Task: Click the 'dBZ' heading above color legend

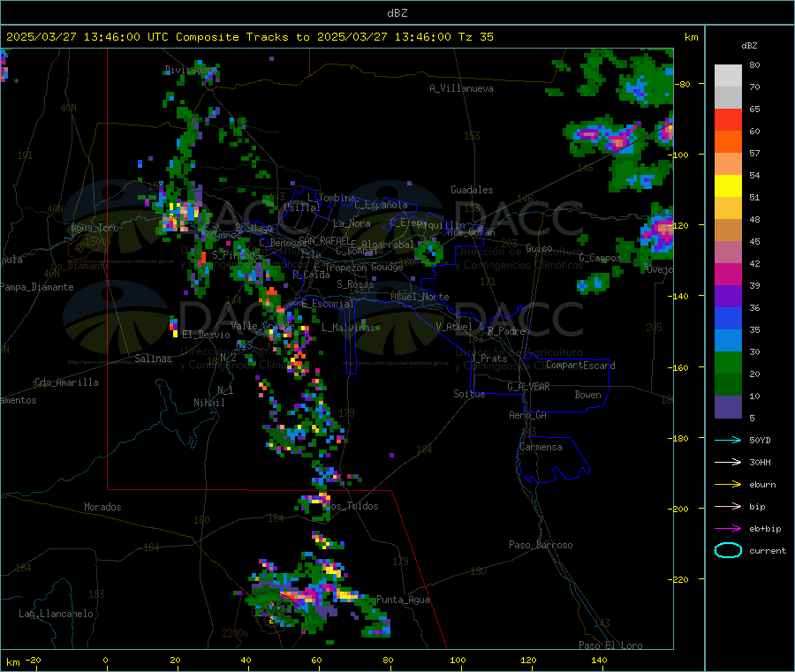Action: pyautogui.click(x=749, y=46)
